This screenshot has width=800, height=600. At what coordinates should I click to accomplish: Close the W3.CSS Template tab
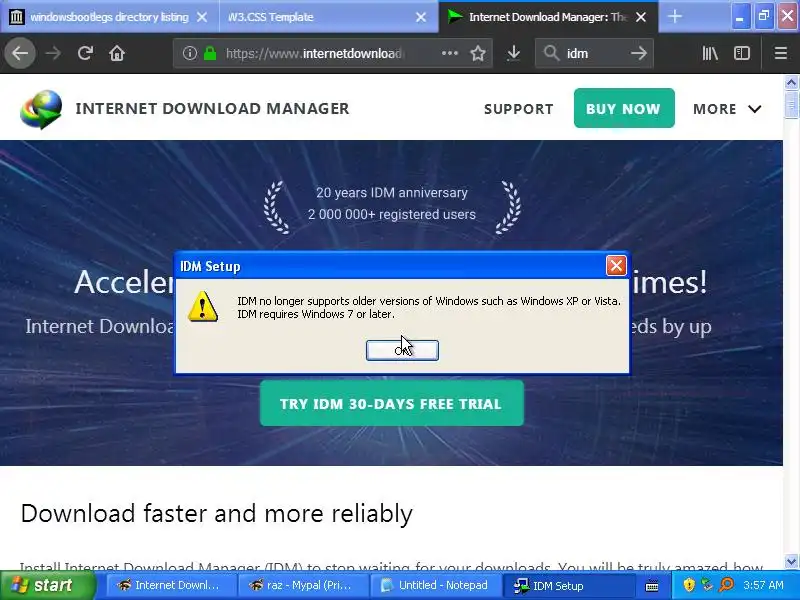pyautogui.click(x=421, y=17)
